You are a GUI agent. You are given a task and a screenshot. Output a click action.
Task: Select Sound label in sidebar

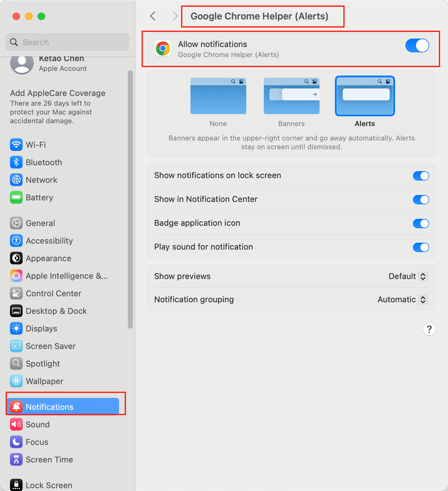(38, 424)
